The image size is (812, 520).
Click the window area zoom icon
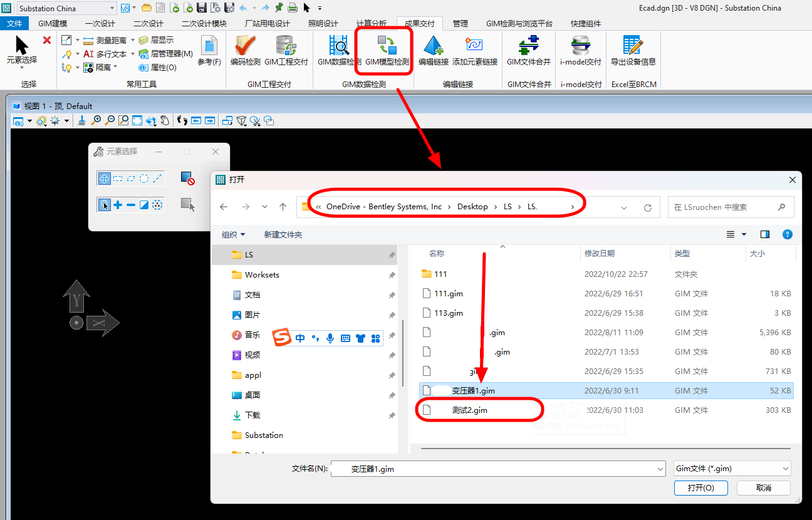point(123,120)
